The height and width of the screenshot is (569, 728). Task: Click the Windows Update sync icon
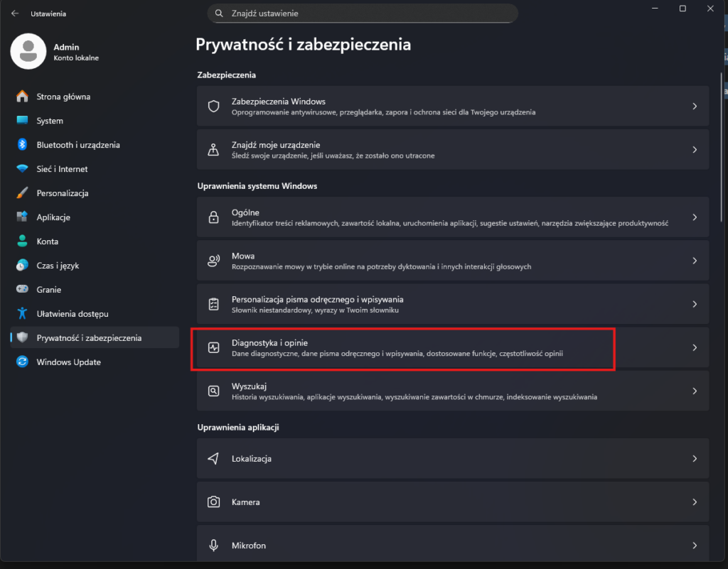coord(22,362)
